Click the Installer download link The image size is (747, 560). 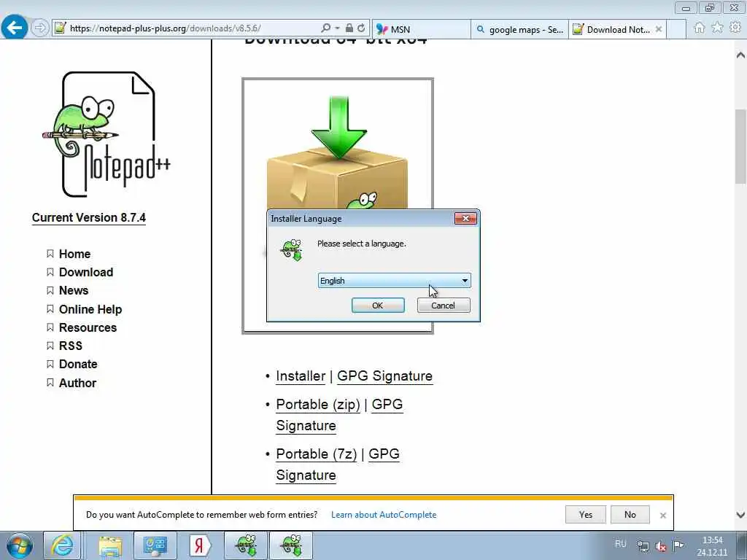tap(301, 376)
